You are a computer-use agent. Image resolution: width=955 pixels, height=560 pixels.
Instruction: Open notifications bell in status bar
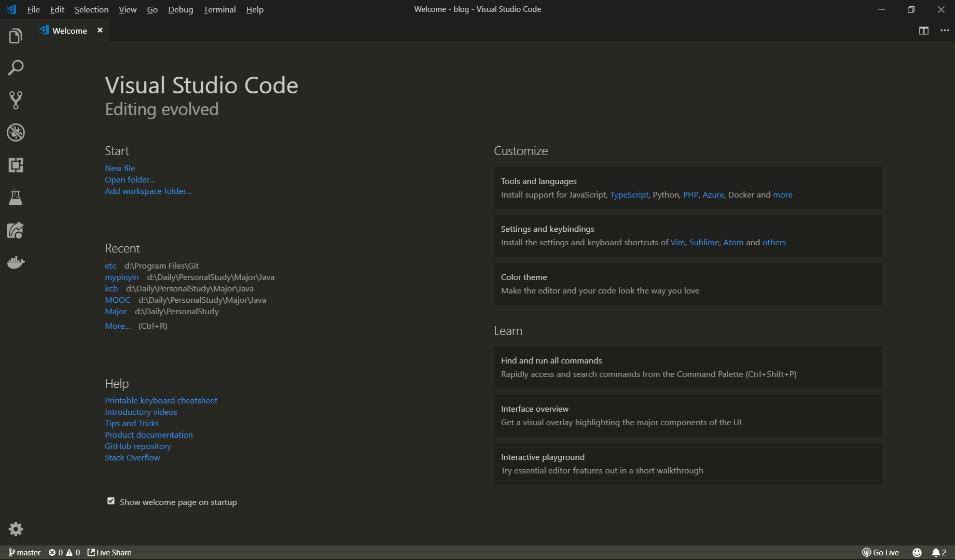(939, 553)
